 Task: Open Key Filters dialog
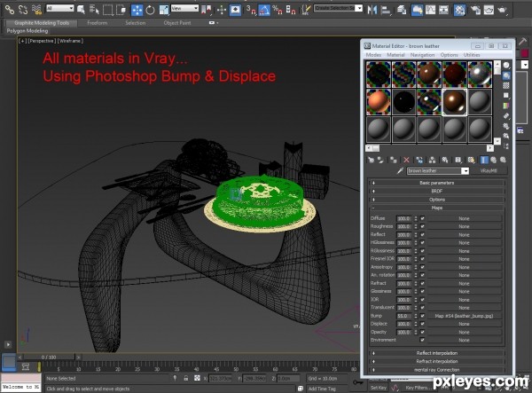419,388
